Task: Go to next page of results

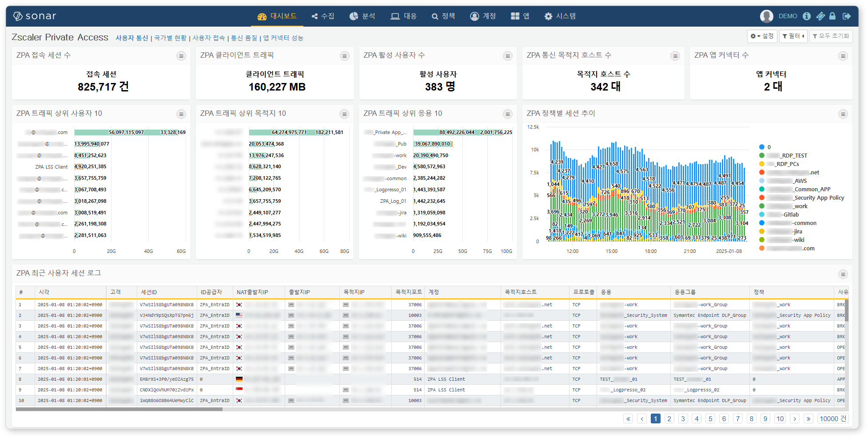Action: point(795,418)
